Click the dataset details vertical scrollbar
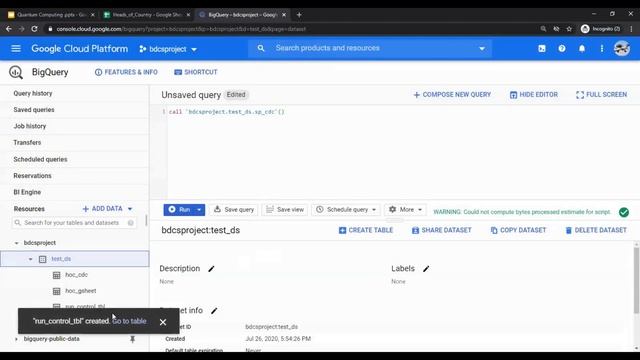The image size is (640, 360). (x=636, y=280)
